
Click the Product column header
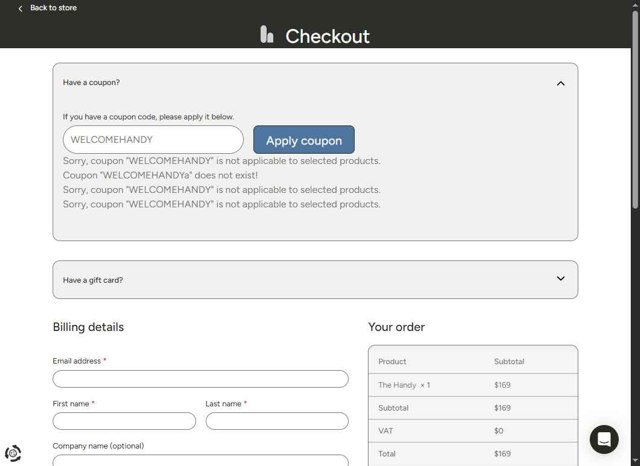392,362
